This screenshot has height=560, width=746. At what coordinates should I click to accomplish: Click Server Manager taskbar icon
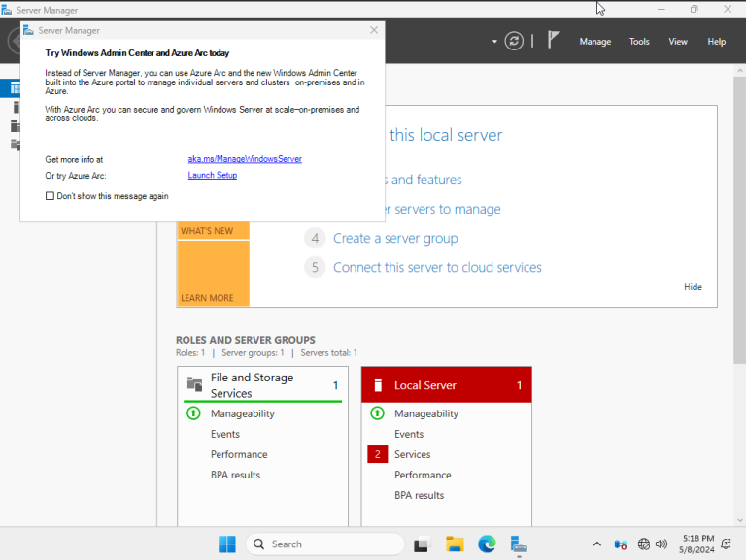click(518, 544)
